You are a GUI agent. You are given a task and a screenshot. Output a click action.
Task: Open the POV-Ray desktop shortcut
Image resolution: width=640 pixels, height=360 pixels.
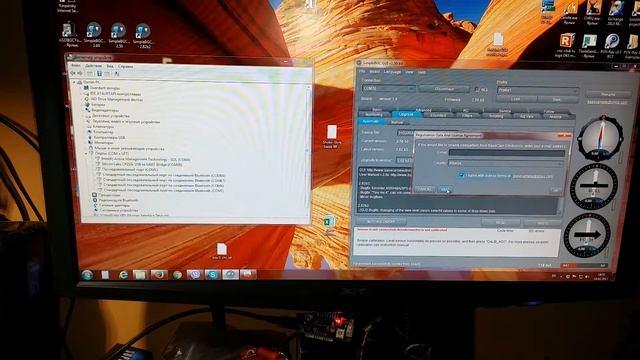tap(611, 46)
